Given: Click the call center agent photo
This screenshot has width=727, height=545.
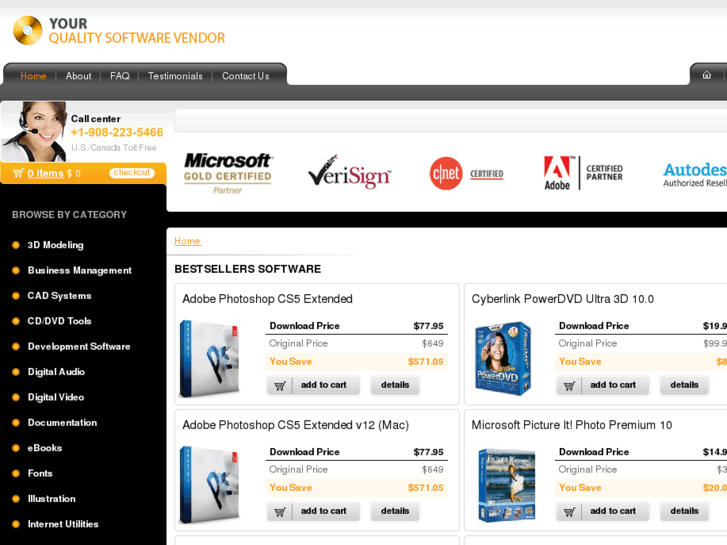Looking at the screenshot, I should [x=34, y=132].
